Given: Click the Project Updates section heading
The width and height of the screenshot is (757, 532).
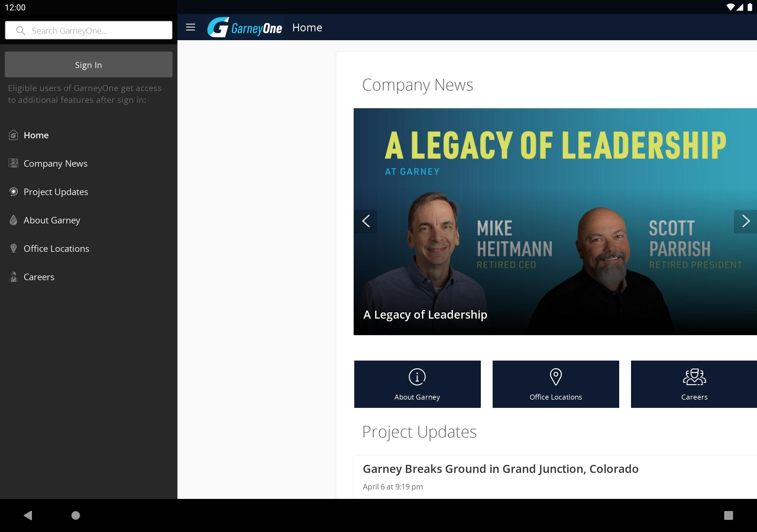Looking at the screenshot, I should tap(419, 432).
